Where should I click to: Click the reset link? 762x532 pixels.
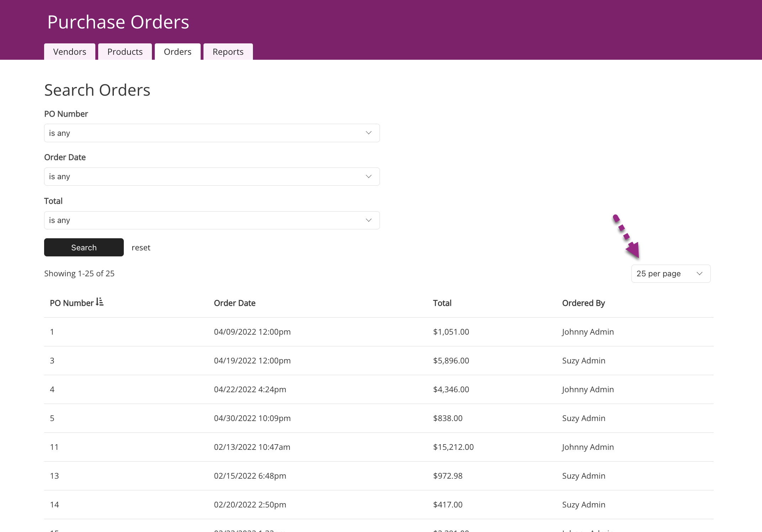click(x=141, y=248)
